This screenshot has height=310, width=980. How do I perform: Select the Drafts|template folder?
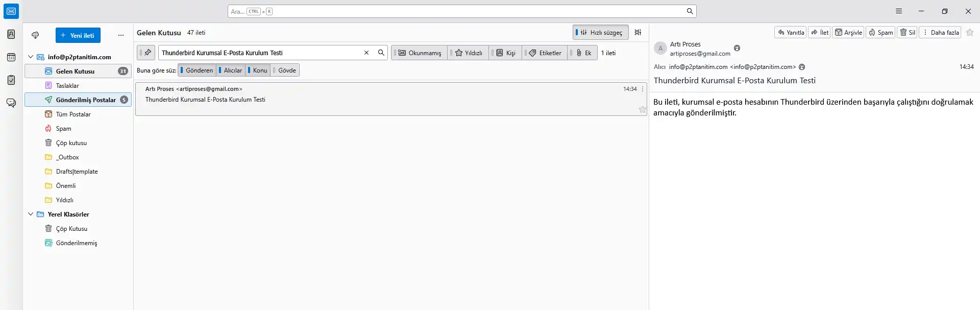coord(78,171)
